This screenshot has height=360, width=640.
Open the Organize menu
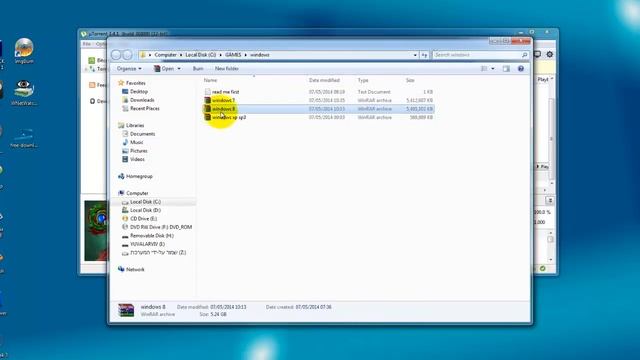(129, 69)
